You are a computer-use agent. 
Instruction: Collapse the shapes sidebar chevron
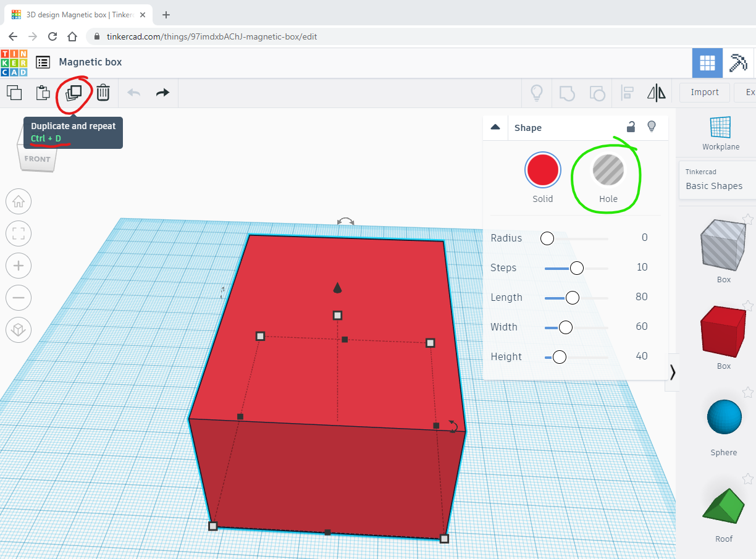[672, 372]
